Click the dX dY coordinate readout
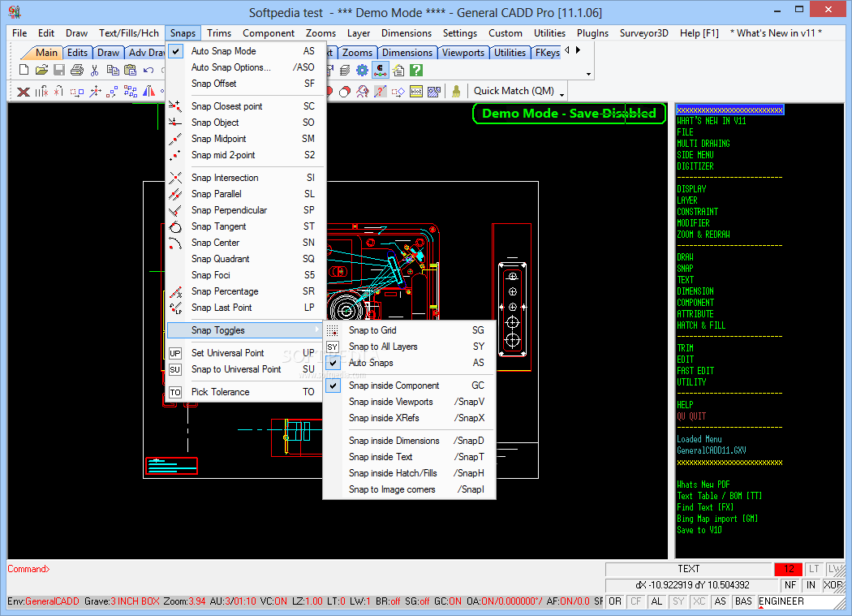 click(692, 585)
